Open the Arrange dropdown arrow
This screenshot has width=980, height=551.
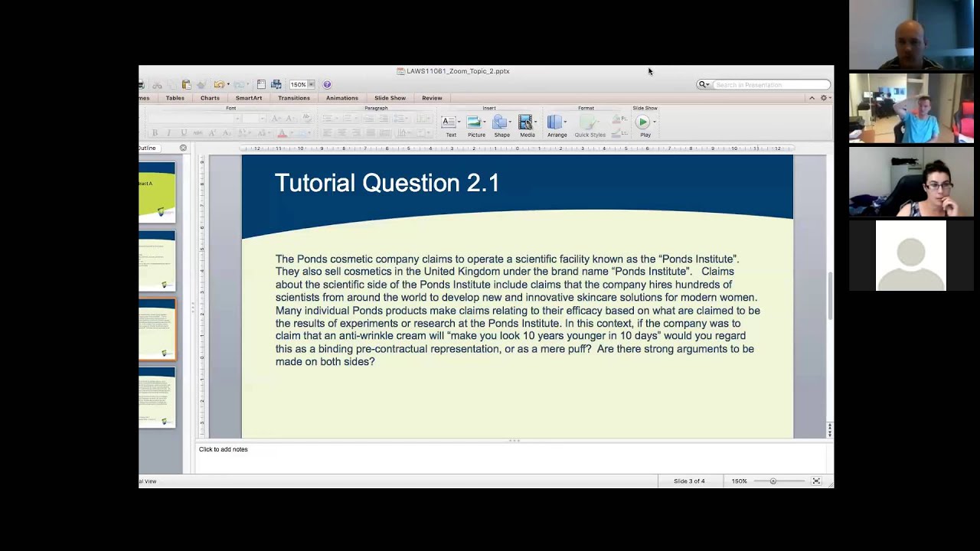[565, 122]
